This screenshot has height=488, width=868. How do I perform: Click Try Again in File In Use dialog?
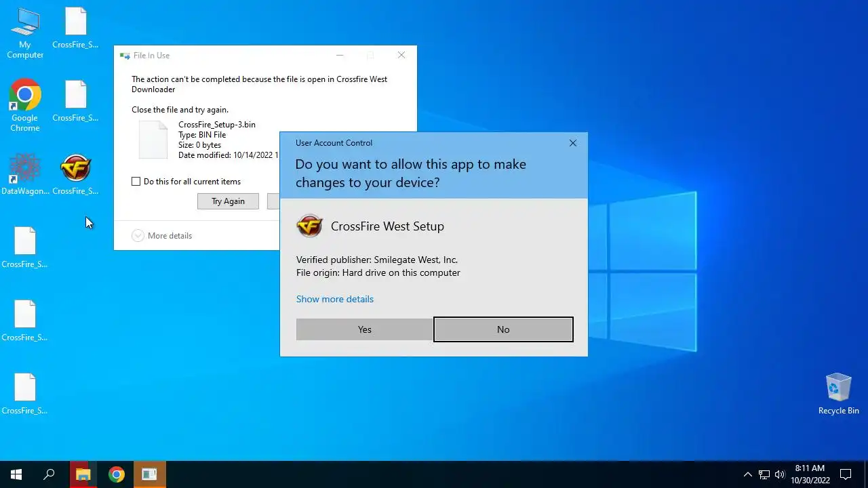point(228,201)
